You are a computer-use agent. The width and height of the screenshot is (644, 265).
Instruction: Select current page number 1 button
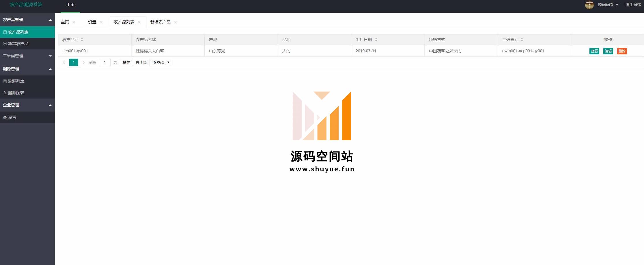[74, 62]
